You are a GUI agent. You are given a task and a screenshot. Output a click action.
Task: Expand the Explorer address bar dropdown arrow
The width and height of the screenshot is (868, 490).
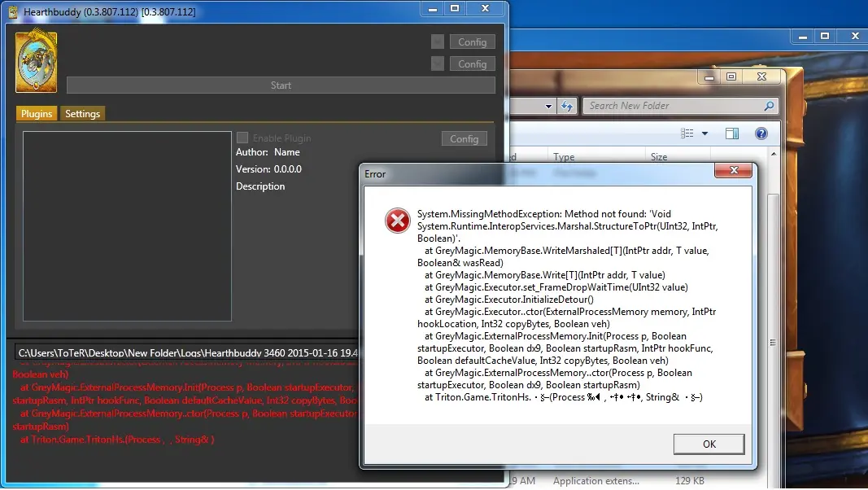[548, 107]
